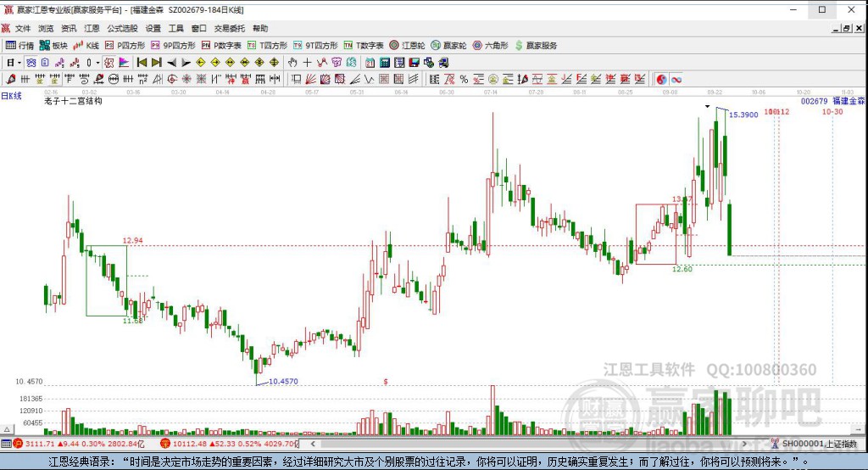
Task: Select the Gann fan lines tool
Action: (x=310, y=79)
